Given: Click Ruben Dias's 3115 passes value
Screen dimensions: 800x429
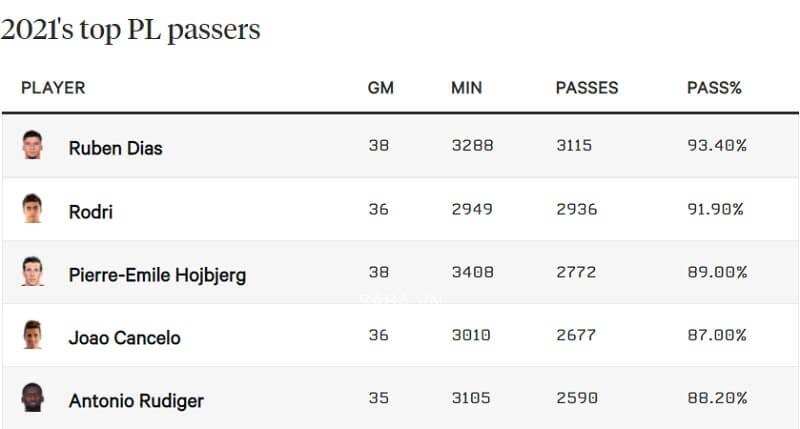Looking at the screenshot, I should click(574, 146).
